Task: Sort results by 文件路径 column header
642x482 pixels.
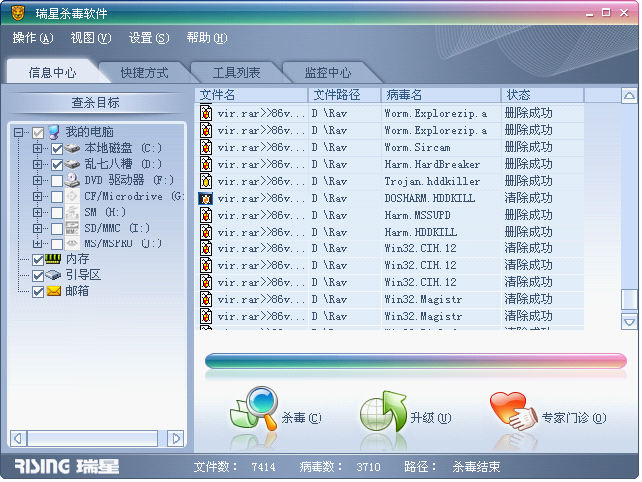Action: [344, 95]
